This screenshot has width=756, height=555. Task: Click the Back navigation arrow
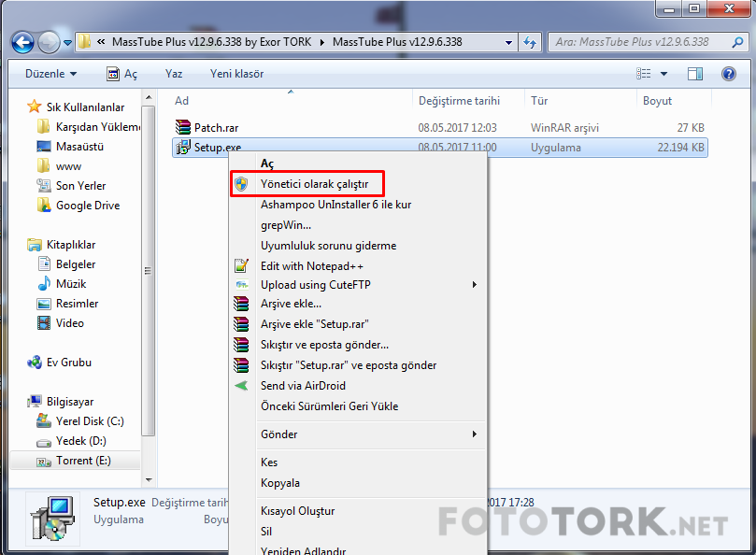click(x=22, y=42)
